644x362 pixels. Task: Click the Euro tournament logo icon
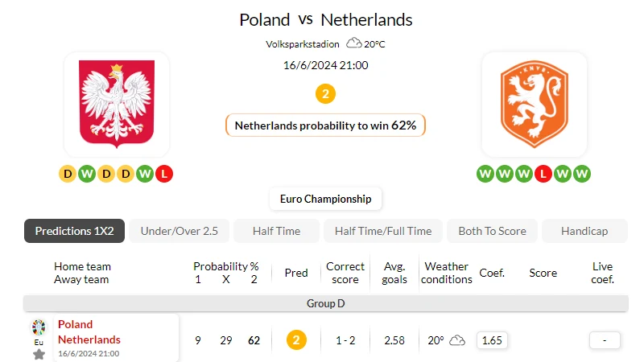39,327
